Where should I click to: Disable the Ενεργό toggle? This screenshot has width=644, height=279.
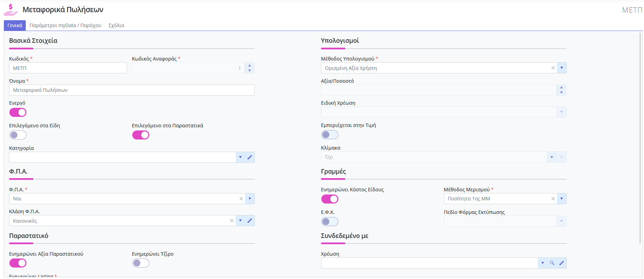pyautogui.click(x=18, y=112)
